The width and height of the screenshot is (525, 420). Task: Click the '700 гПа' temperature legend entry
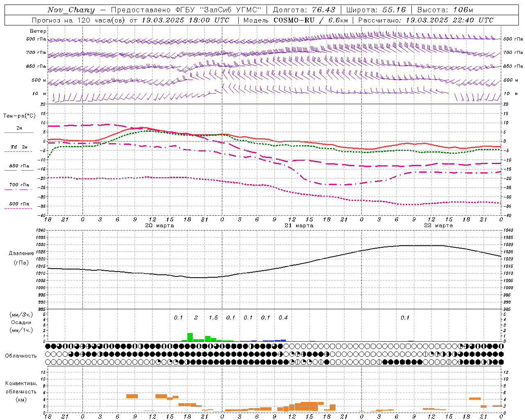[19, 185]
